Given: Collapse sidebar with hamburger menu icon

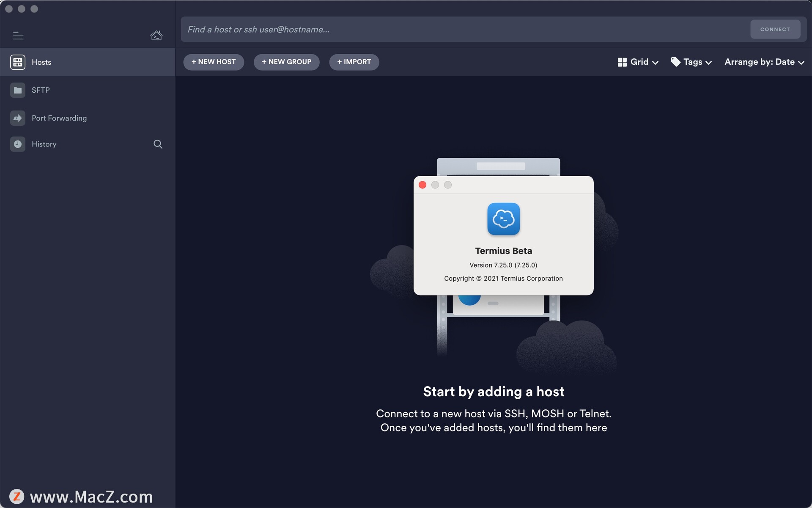Looking at the screenshot, I should pyautogui.click(x=18, y=36).
